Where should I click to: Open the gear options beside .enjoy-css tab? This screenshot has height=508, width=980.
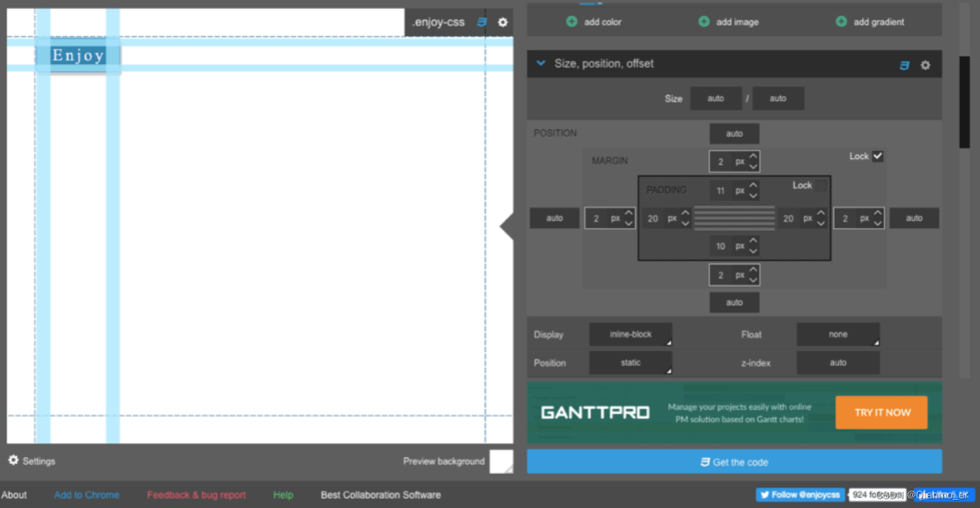(503, 22)
